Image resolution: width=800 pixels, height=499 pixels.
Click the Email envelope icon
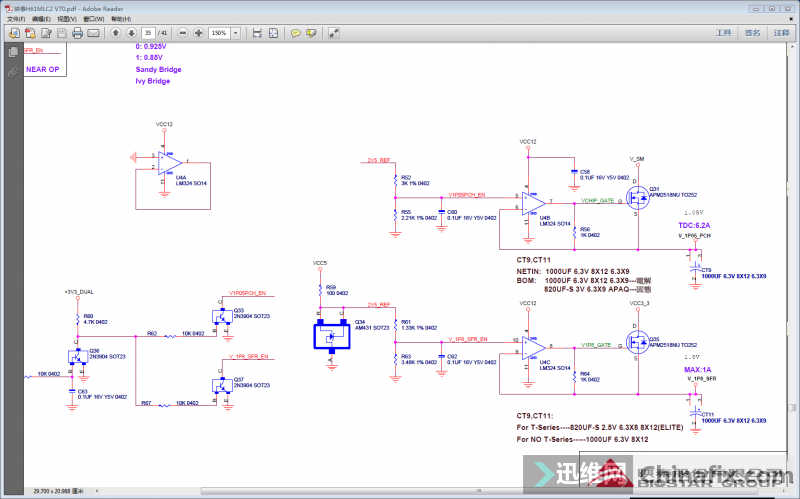pyautogui.click(x=94, y=33)
